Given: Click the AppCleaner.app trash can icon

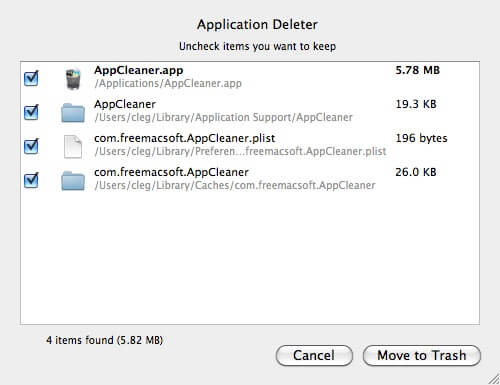Looking at the screenshot, I should pos(73,79).
